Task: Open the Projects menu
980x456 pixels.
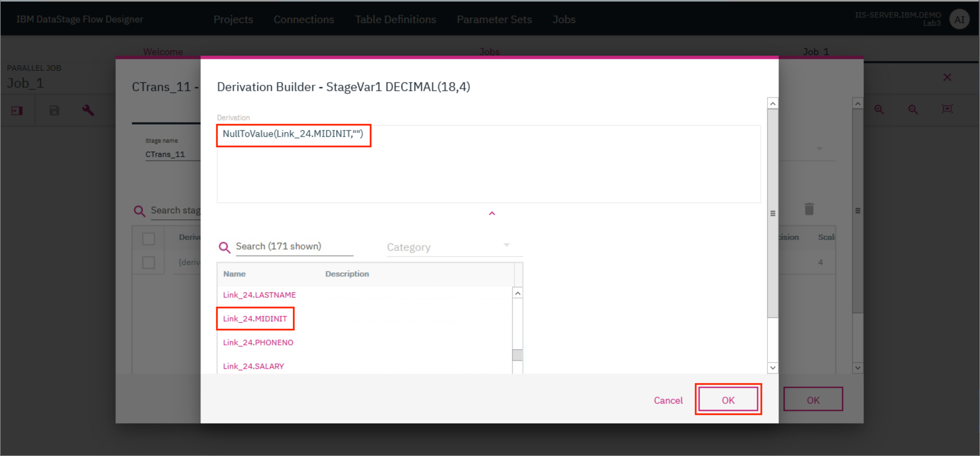Action: [233, 19]
